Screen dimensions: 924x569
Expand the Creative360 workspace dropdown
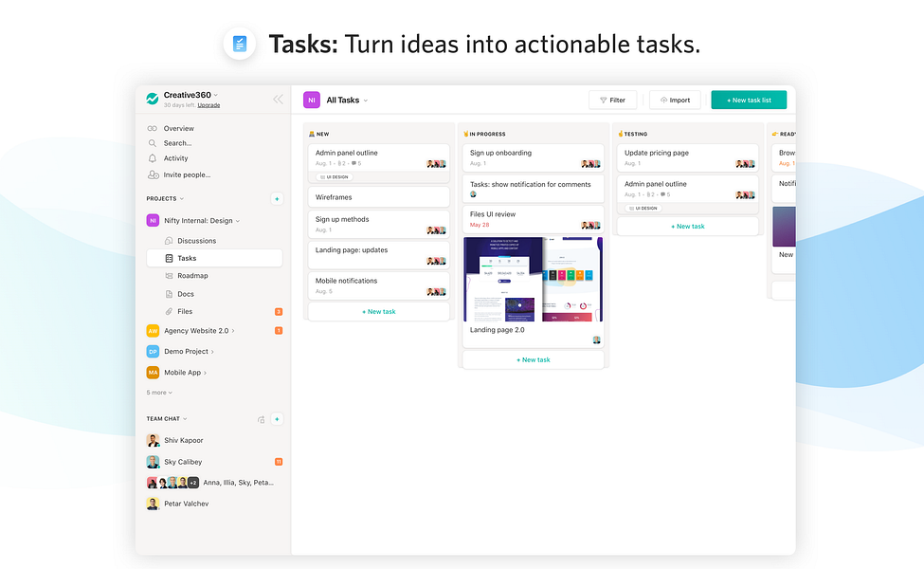216,94
